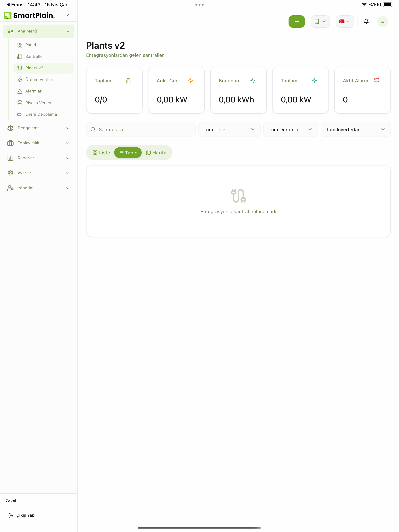This screenshot has height=532, width=399.
Task: Click the activity pulse icon on Bugünün card
Action: [253, 81]
